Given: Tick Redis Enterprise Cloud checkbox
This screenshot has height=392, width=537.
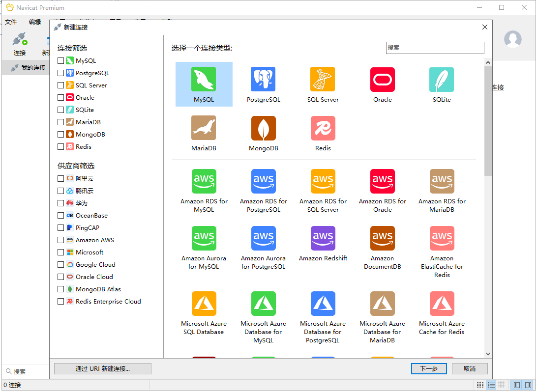Looking at the screenshot, I should (x=60, y=302).
